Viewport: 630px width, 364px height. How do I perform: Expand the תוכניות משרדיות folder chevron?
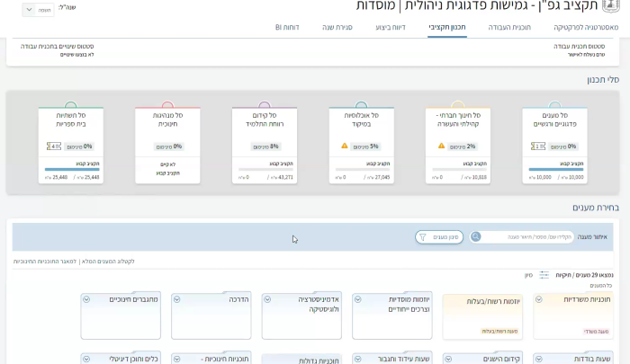pos(539,299)
